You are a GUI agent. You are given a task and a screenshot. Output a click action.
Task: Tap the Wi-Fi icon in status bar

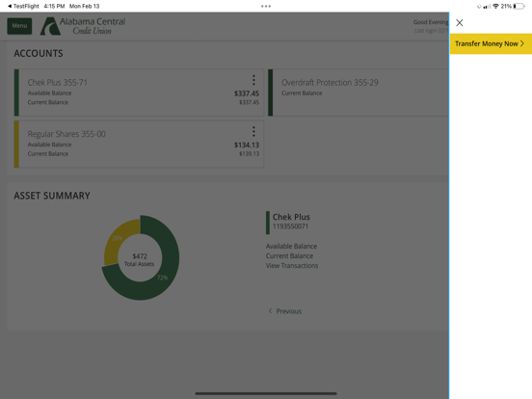coord(495,6)
